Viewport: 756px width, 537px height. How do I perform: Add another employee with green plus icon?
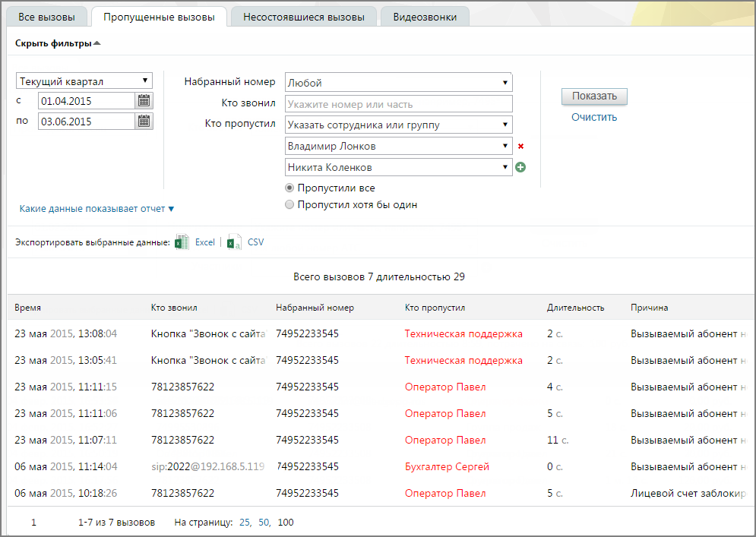point(520,167)
